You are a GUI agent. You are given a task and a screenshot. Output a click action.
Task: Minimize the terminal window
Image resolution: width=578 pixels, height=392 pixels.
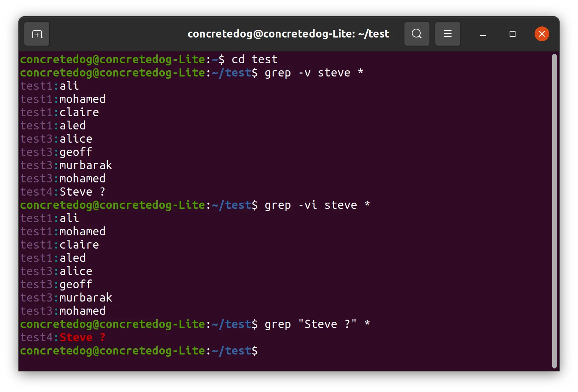click(483, 34)
